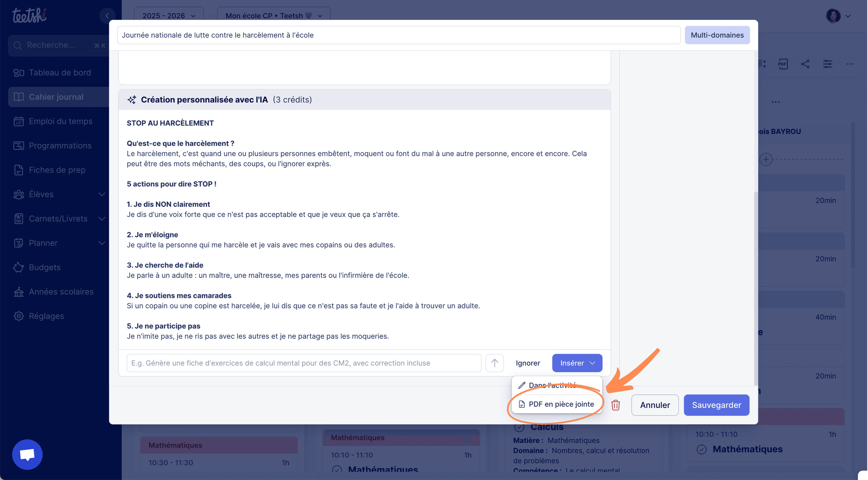Open the 2025 - 2026 year dropdown
The height and width of the screenshot is (480, 868).
tap(168, 16)
